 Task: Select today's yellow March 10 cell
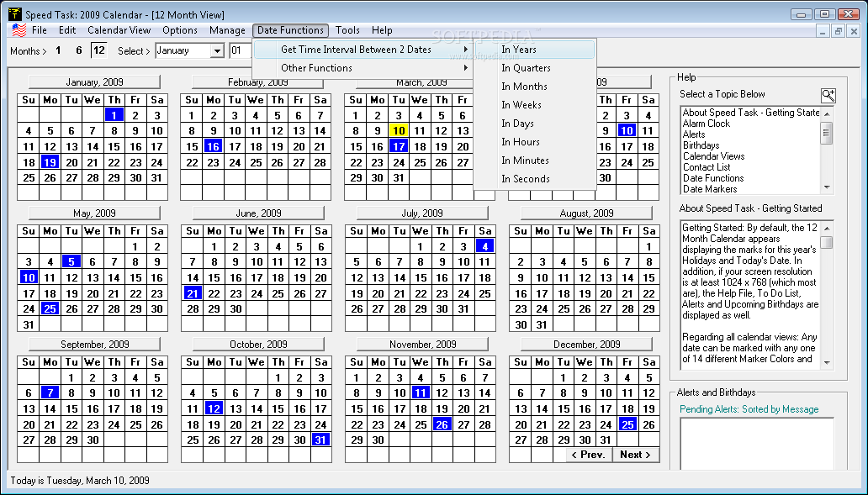pos(399,131)
